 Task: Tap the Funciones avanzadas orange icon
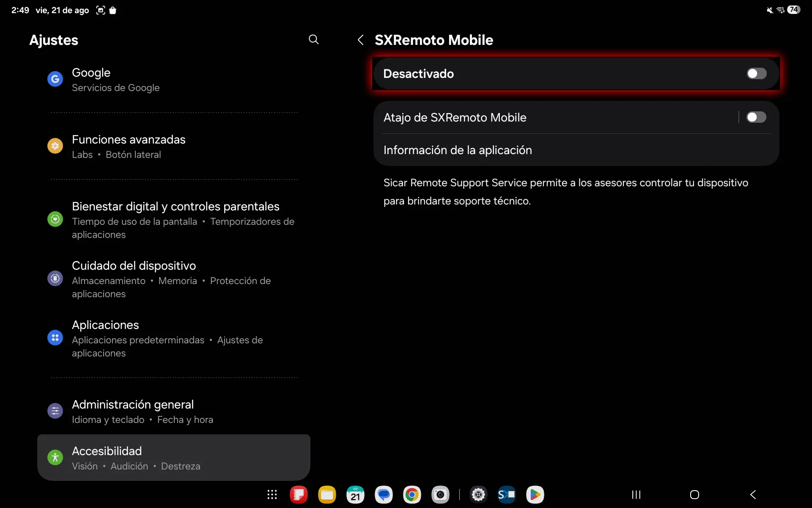55,146
